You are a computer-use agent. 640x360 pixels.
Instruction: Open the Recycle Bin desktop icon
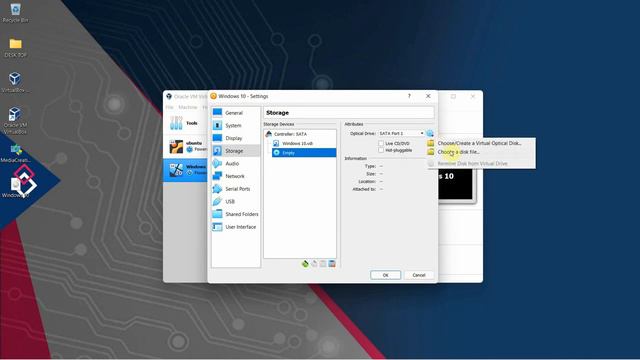(16, 13)
